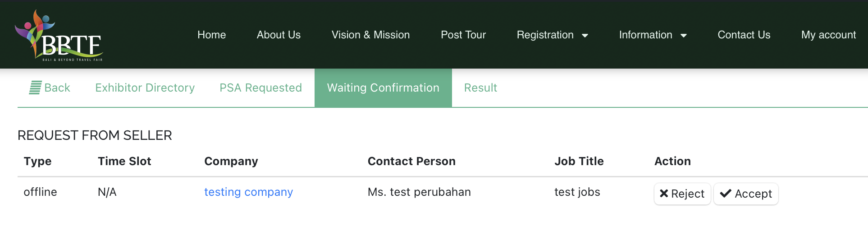Open the Information menu
The width and height of the screenshot is (868, 231).
click(653, 35)
